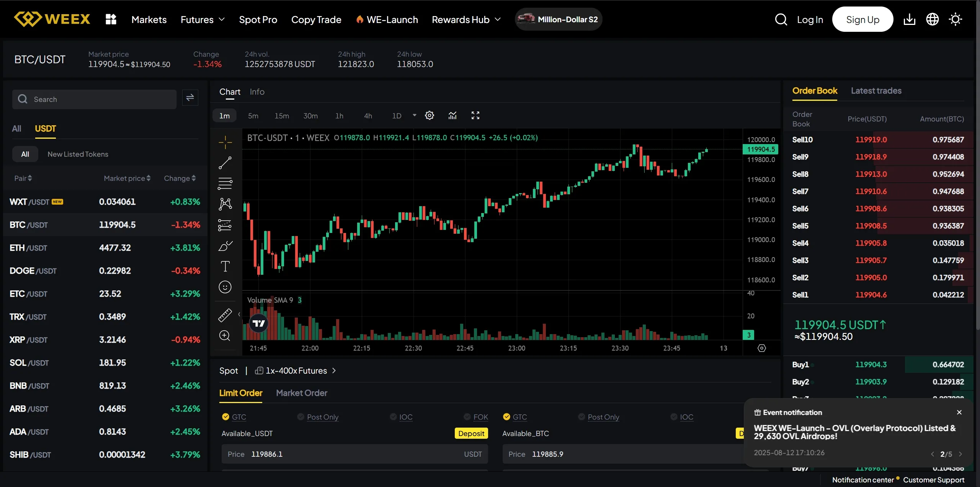Select the brush drawing tool
This screenshot has height=487, width=980.
225,246
